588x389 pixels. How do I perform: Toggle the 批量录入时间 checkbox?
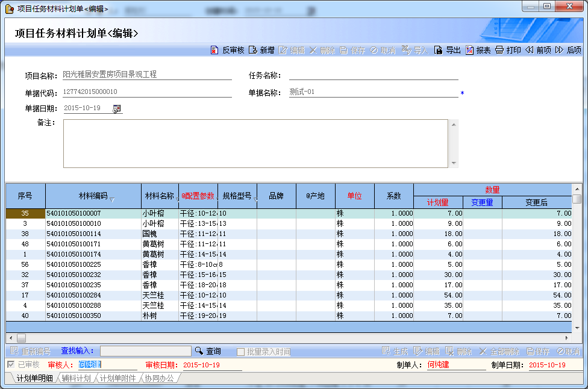pos(240,352)
